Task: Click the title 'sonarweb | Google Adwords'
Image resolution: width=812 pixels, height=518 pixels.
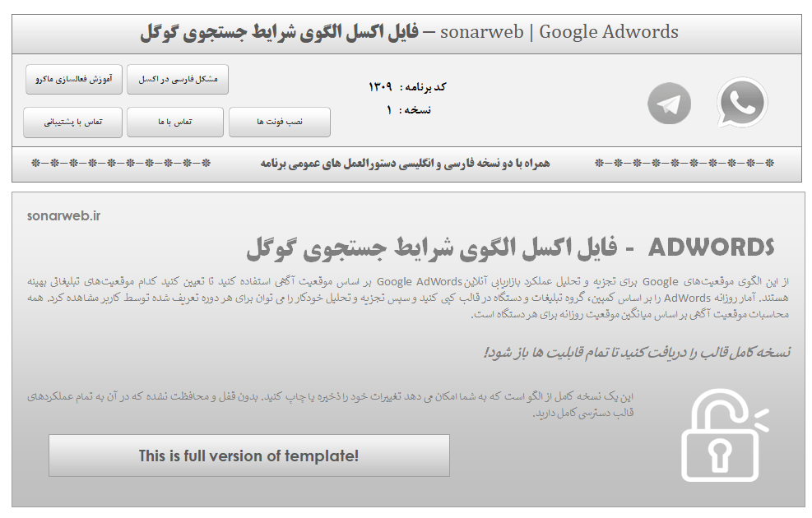Action: (x=559, y=32)
